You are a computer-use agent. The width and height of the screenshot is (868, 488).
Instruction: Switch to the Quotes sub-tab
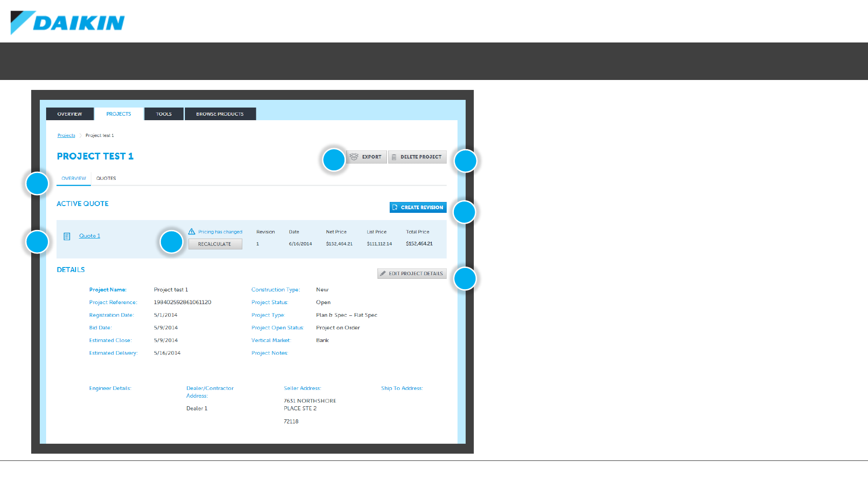click(106, 178)
